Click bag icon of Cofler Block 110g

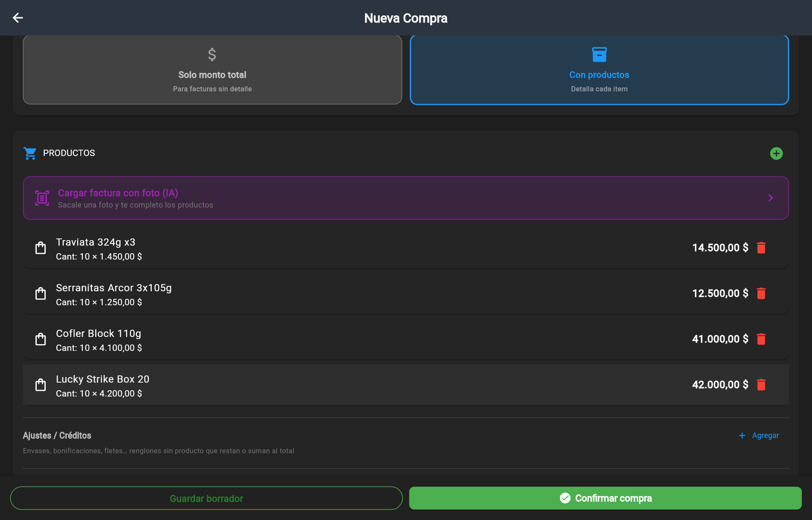point(41,340)
